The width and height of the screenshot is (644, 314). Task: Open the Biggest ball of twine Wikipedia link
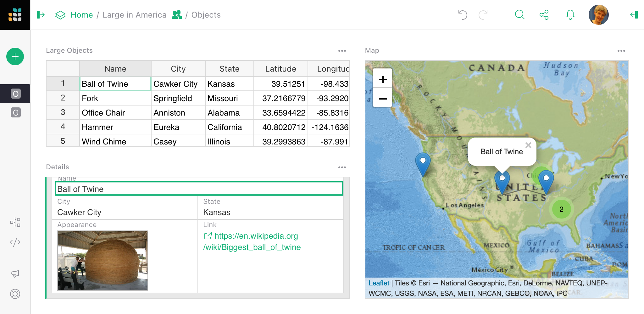[x=252, y=241]
